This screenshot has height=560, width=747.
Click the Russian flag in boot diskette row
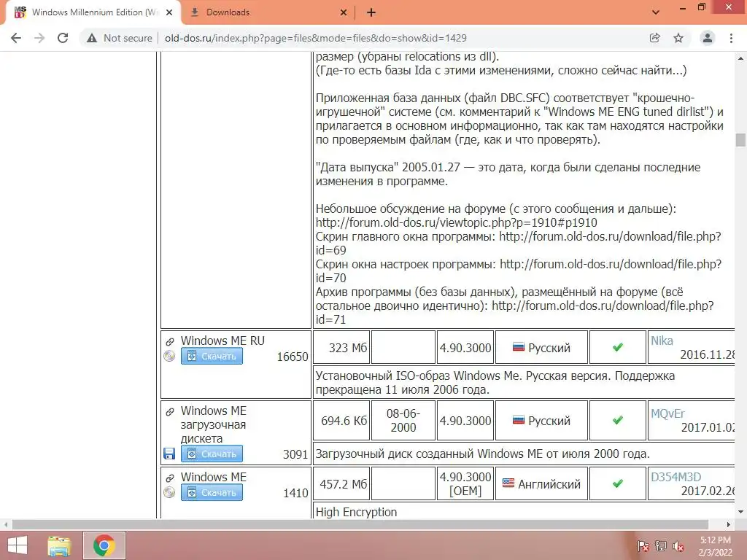519,420
